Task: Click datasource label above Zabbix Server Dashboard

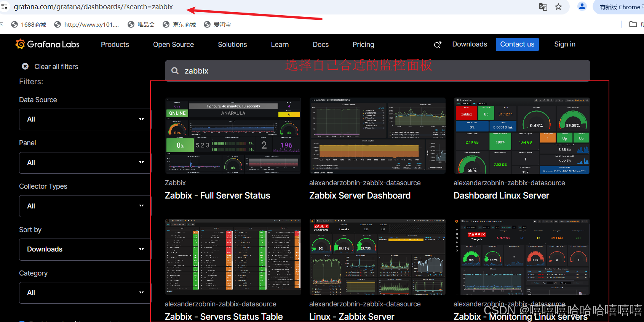Action: (x=365, y=183)
